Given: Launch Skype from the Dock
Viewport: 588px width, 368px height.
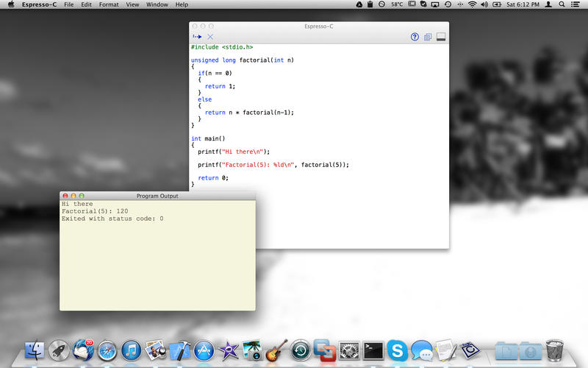Looking at the screenshot, I should (397, 350).
